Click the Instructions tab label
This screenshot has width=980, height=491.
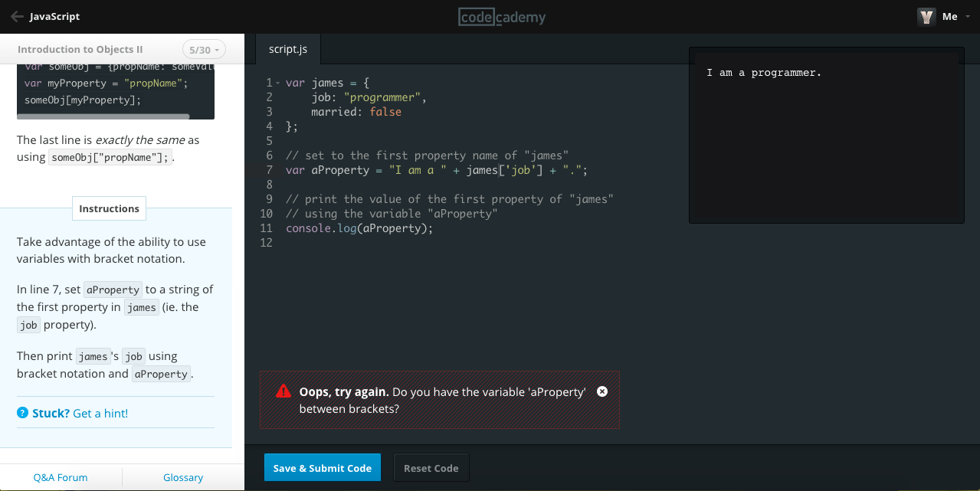[x=109, y=208]
